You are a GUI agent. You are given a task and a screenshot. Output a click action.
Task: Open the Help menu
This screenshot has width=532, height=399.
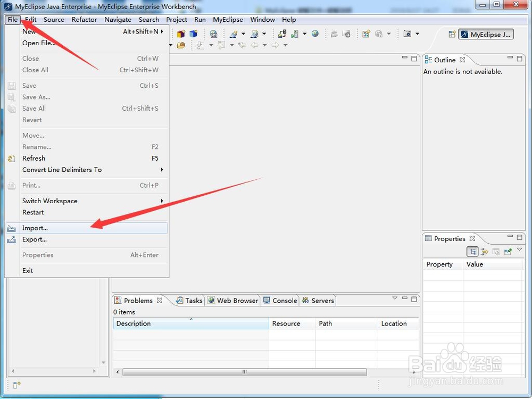289,20
